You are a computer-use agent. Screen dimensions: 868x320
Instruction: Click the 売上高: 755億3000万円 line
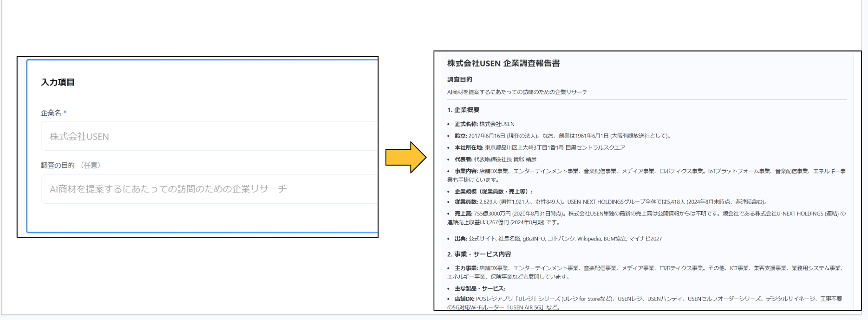coord(646,218)
